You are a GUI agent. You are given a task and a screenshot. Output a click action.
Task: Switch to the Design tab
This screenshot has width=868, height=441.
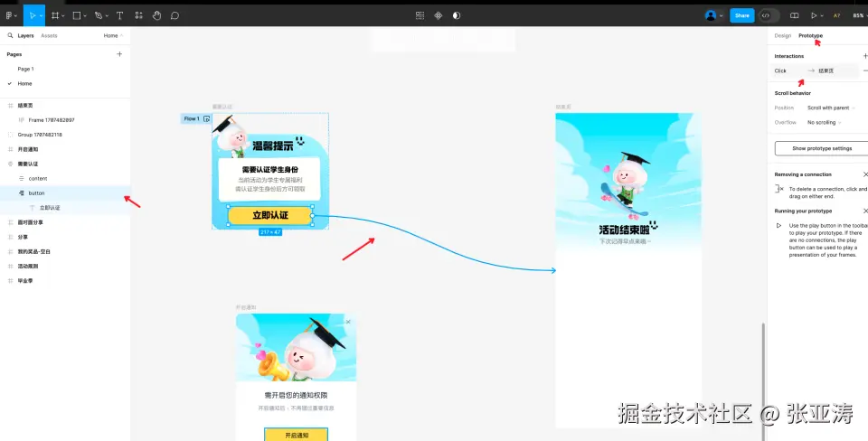[x=783, y=35]
